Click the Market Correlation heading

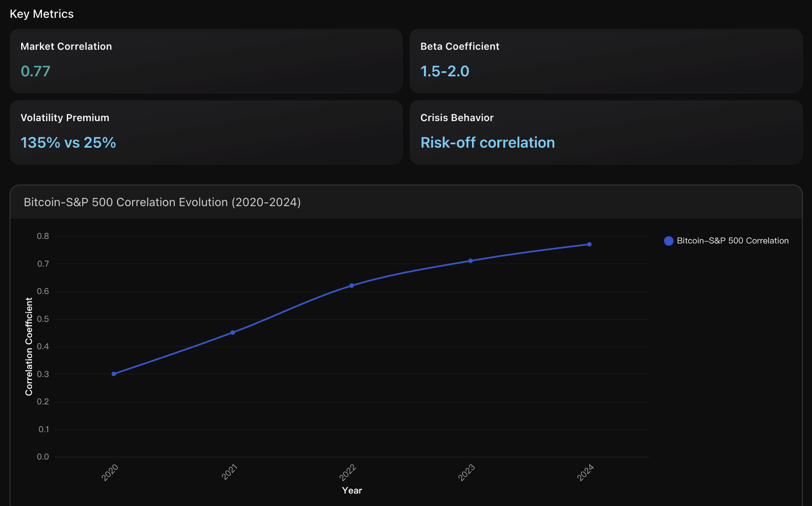coord(66,46)
